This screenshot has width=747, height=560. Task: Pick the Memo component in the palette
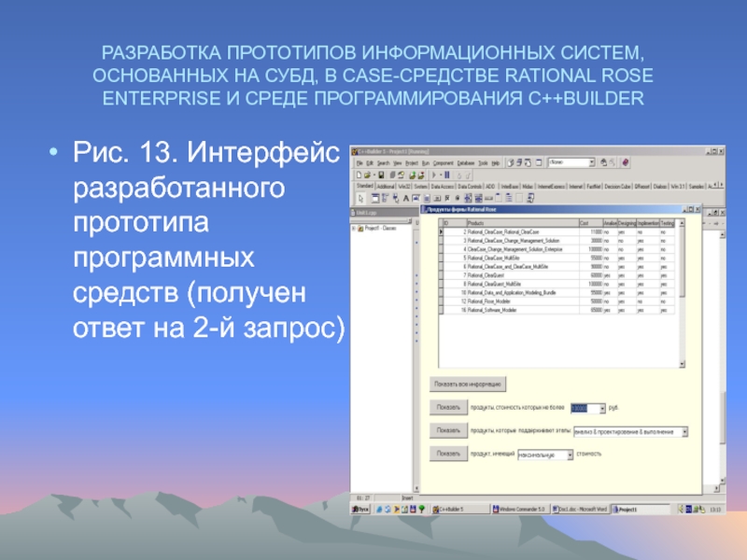tap(427, 198)
